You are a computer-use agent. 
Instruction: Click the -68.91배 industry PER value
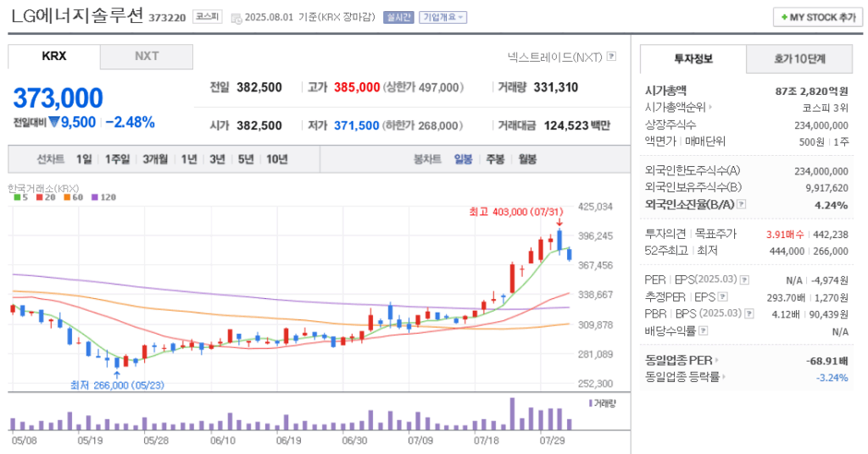[827, 361]
